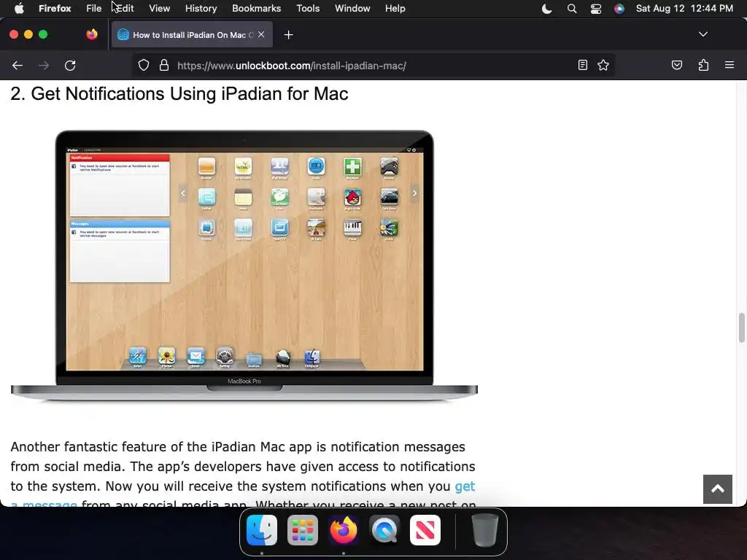Click the MacBook iPadian screenshot image
This screenshot has height=560, width=747.
(x=244, y=266)
